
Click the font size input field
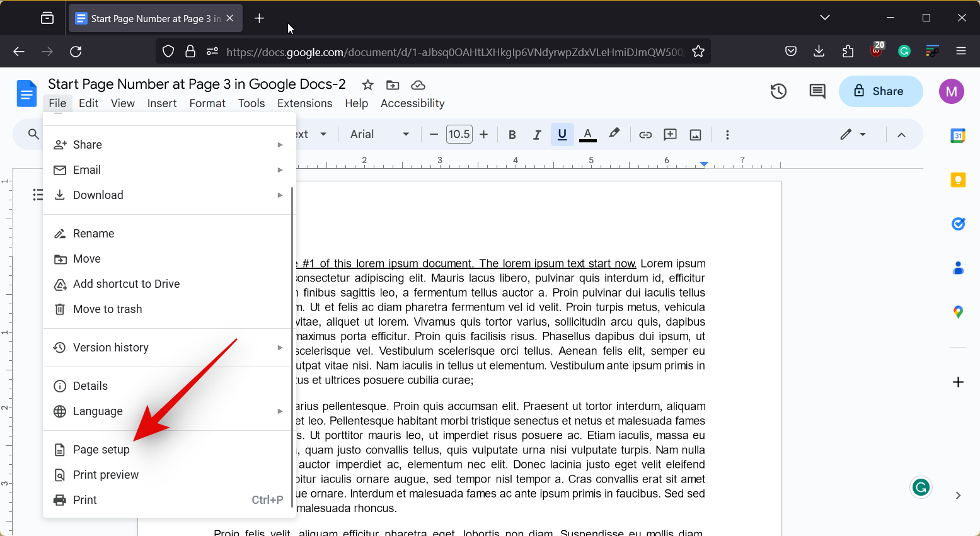pos(459,134)
